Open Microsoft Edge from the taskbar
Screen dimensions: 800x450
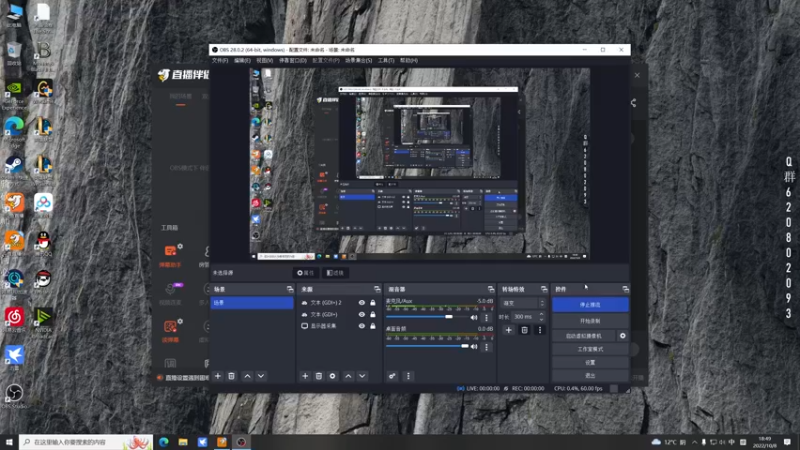coord(164,442)
